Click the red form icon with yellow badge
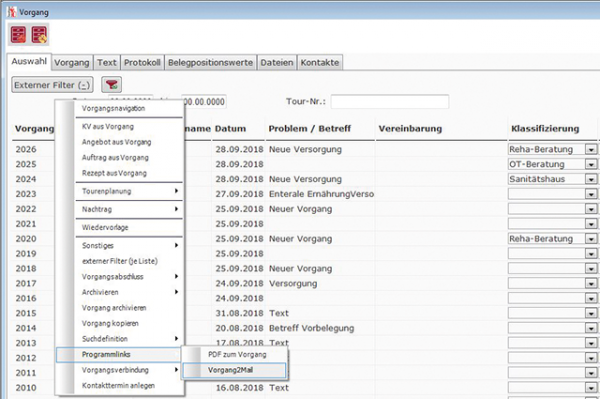 coord(39,35)
